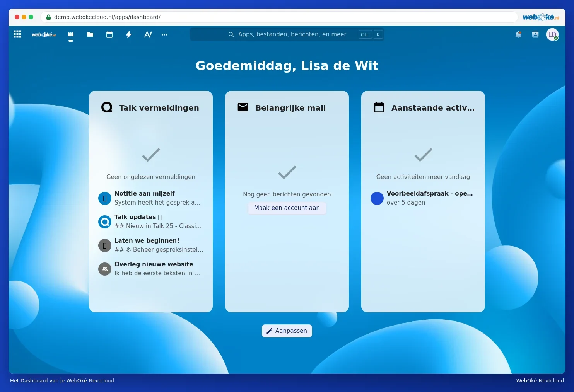The image size is (574, 392).
Task: Open the zigzag app icon beside Activity
Action: (148, 34)
